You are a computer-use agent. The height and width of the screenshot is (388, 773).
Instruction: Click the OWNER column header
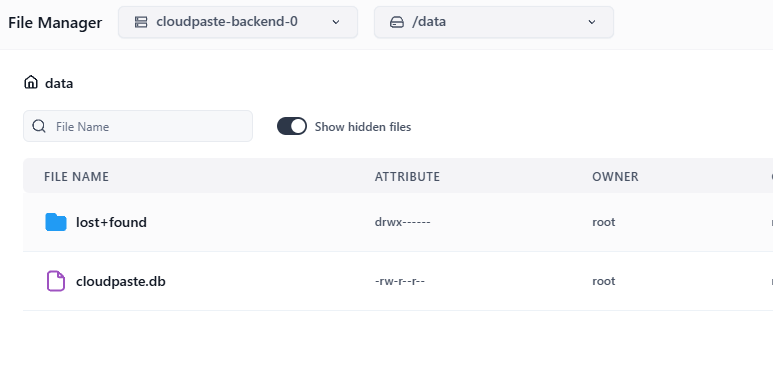tap(615, 176)
